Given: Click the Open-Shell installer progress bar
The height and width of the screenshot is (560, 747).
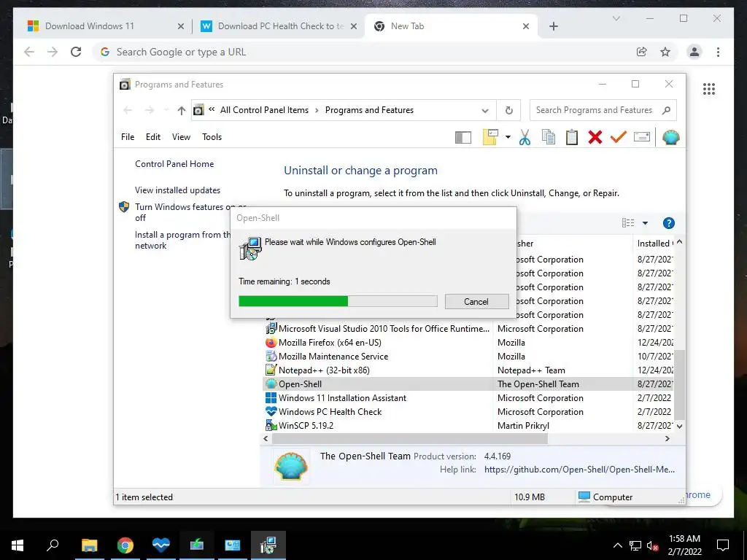Looking at the screenshot, I should (338, 301).
